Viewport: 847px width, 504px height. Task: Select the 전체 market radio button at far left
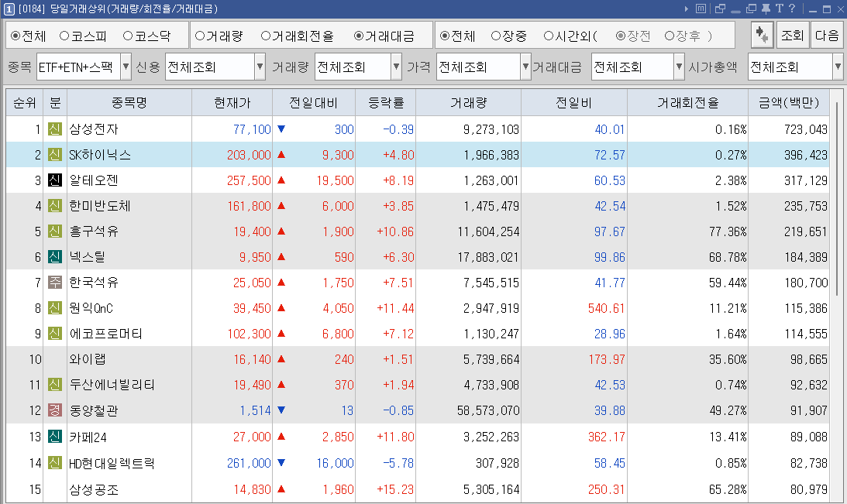pos(15,36)
